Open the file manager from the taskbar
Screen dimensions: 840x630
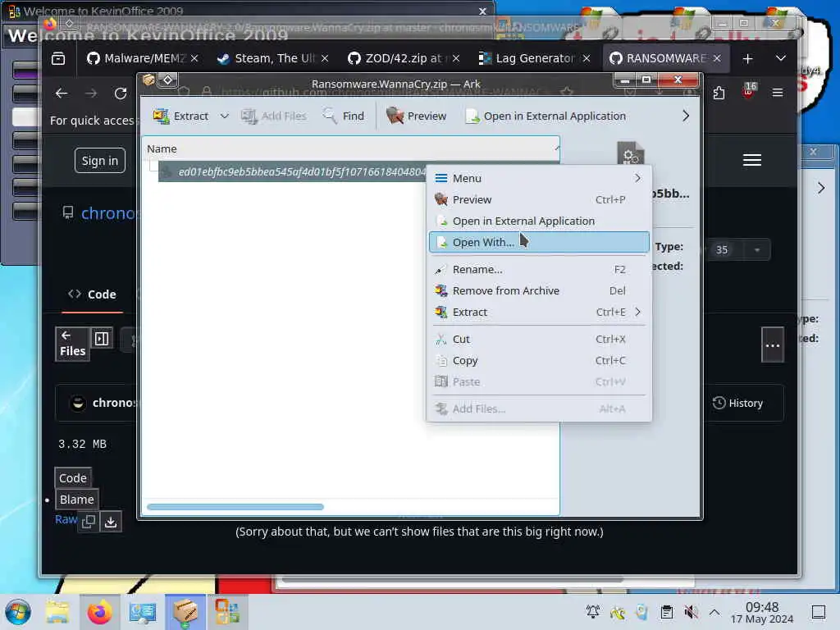pos(57,612)
